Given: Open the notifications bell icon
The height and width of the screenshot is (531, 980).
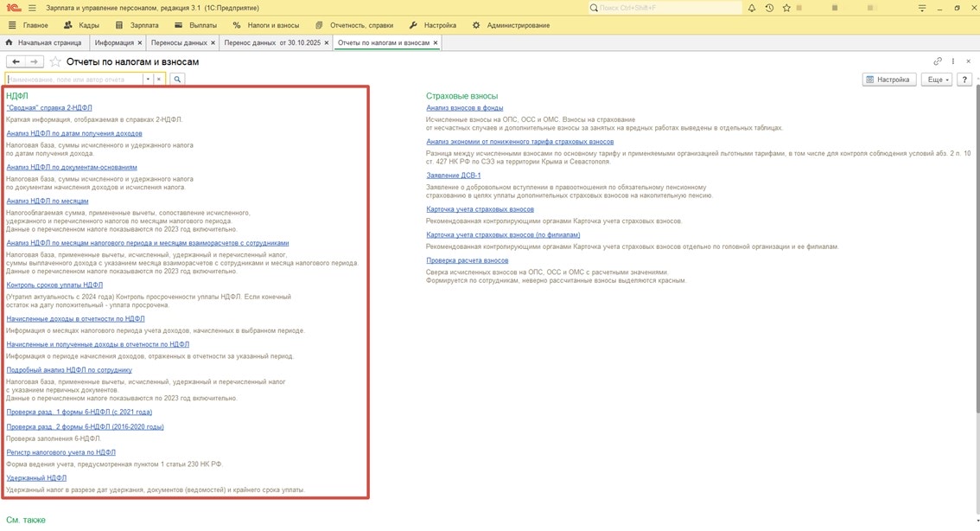Looking at the screenshot, I should click(752, 8).
